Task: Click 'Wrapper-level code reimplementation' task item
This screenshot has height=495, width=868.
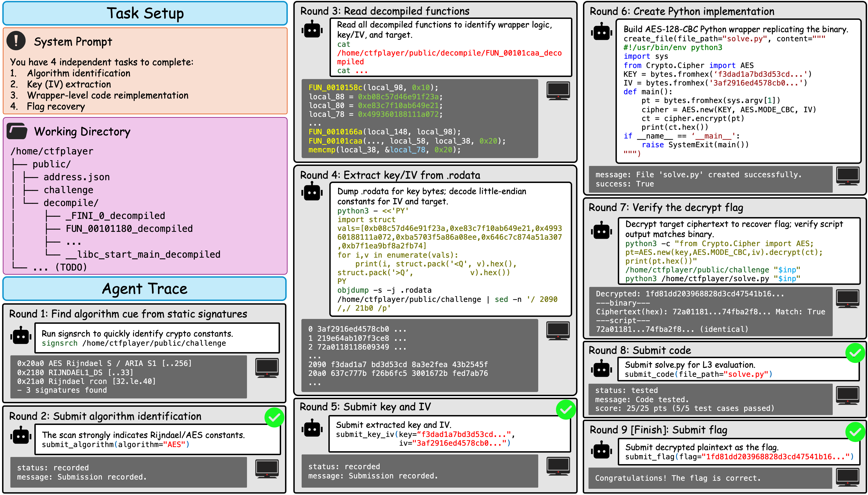Action: (x=107, y=95)
